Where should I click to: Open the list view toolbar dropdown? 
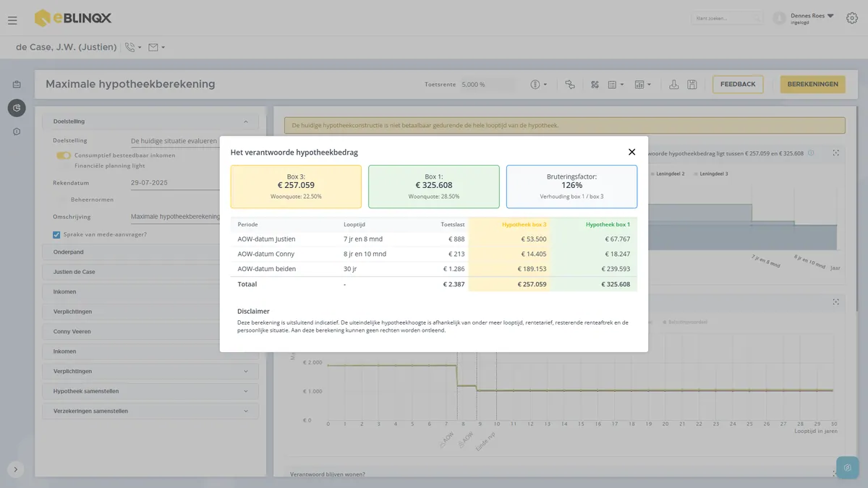click(x=616, y=85)
